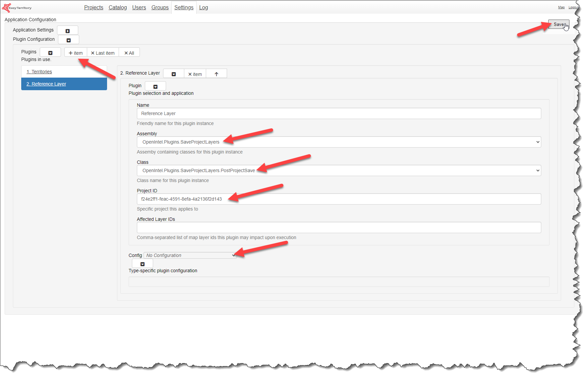Click the Save button
Screen dimensions: 588x377
[559, 24]
